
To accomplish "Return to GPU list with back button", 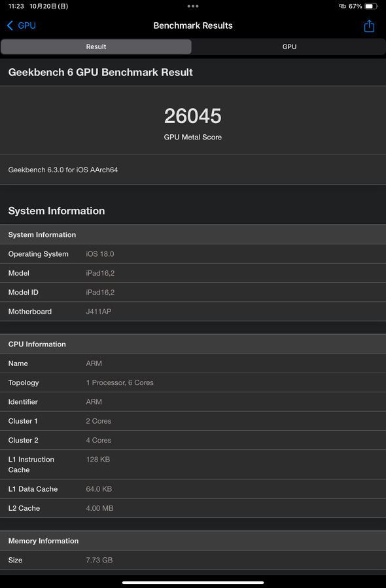I will 20,26.
